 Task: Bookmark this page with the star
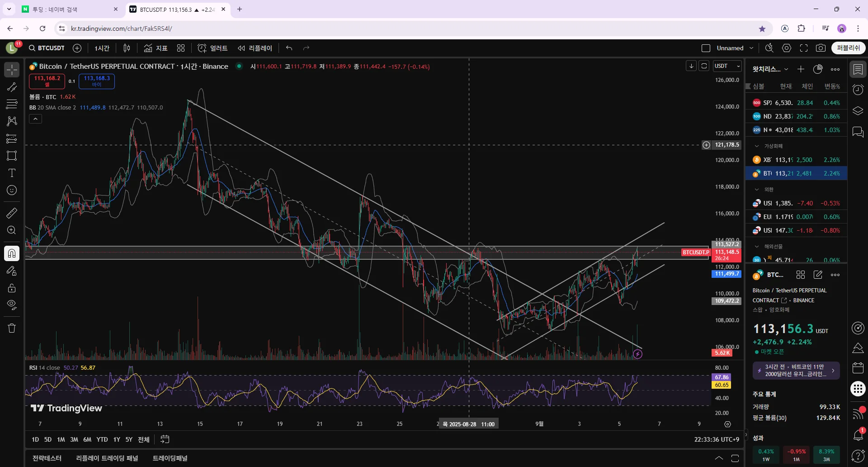762,29
